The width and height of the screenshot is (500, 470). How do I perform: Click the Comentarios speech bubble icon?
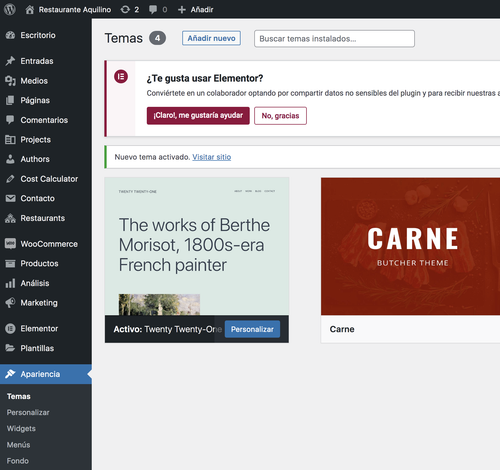click(x=10, y=120)
